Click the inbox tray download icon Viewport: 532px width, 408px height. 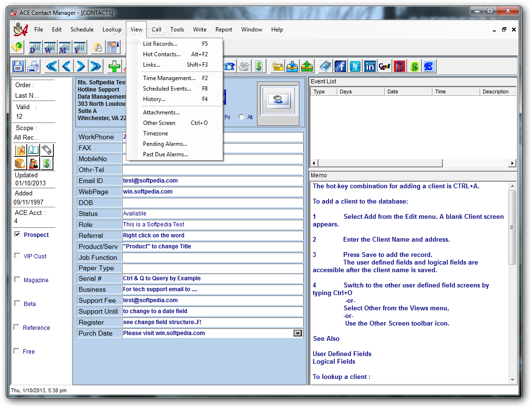[292, 66]
